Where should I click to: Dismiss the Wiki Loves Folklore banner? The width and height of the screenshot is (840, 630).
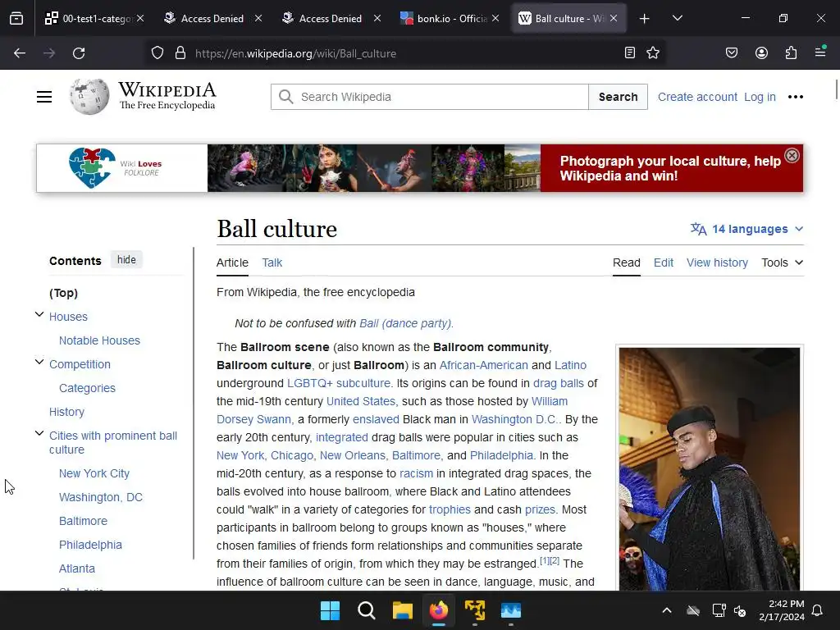click(x=792, y=155)
